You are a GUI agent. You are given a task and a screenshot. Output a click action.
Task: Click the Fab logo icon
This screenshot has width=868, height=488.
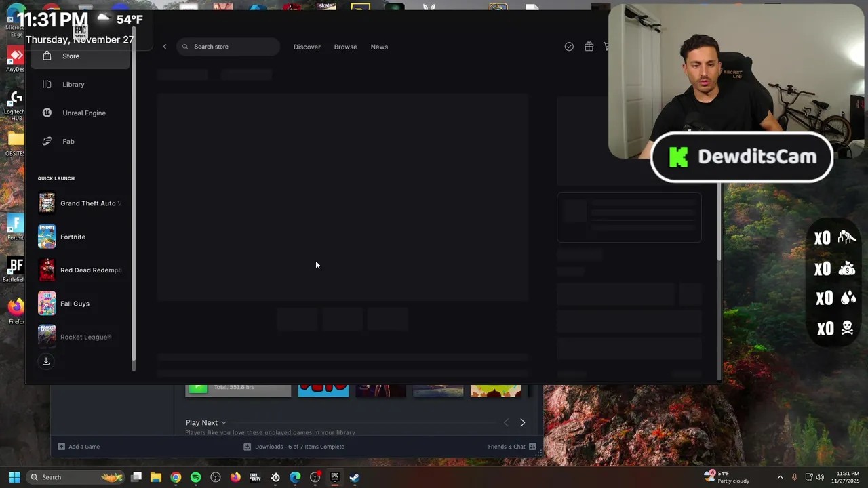tap(47, 142)
